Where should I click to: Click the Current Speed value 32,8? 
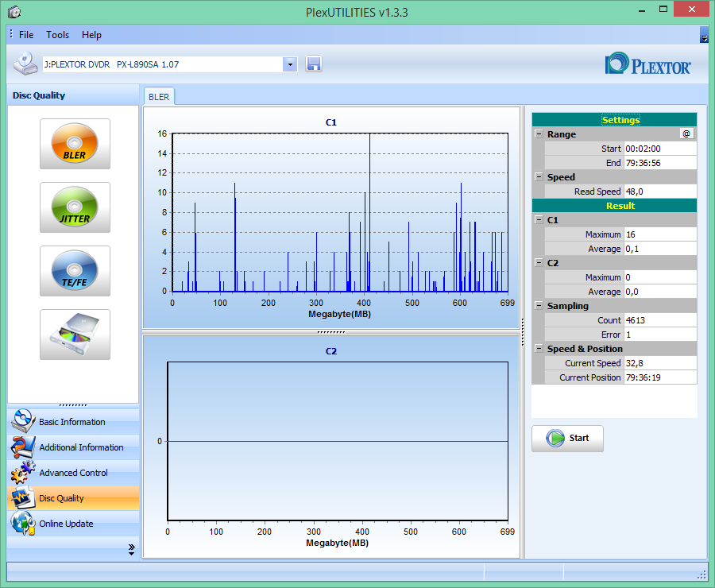click(660, 363)
